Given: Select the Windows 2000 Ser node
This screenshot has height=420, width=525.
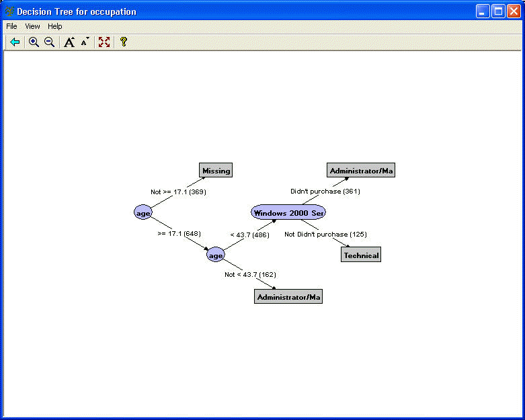Looking at the screenshot, I should (288, 212).
